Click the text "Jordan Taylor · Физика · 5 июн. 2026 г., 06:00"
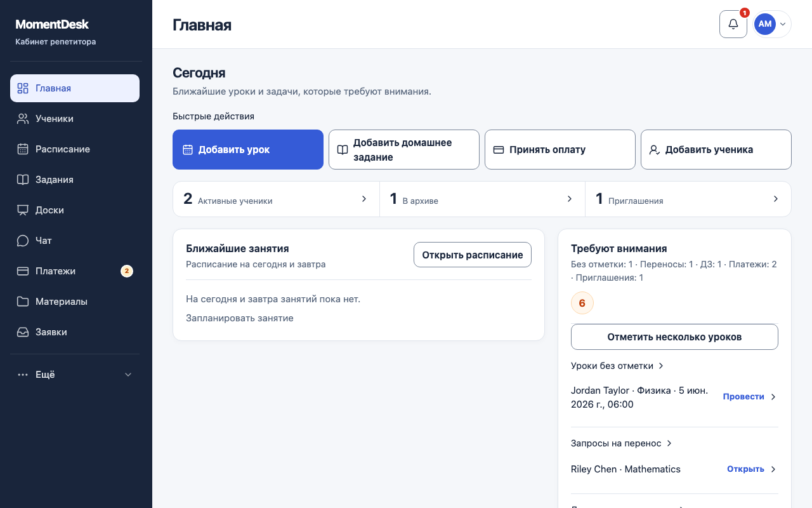 [x=639, y=398]
